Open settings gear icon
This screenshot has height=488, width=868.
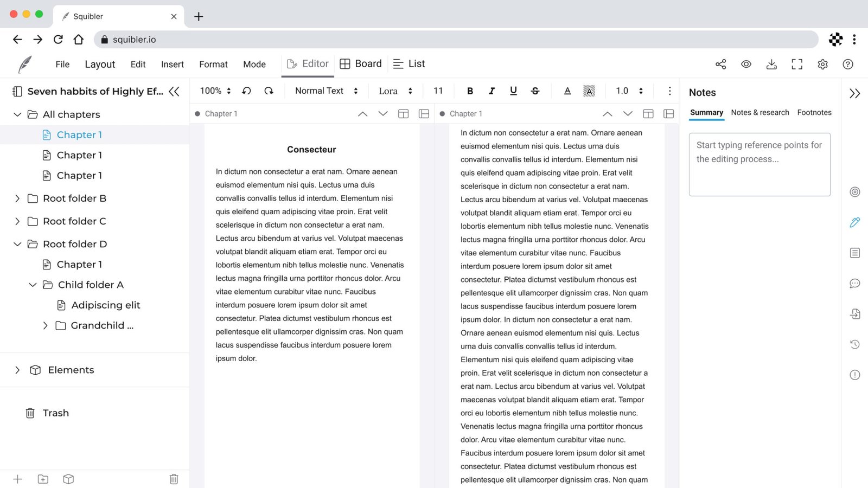(822, 64)
